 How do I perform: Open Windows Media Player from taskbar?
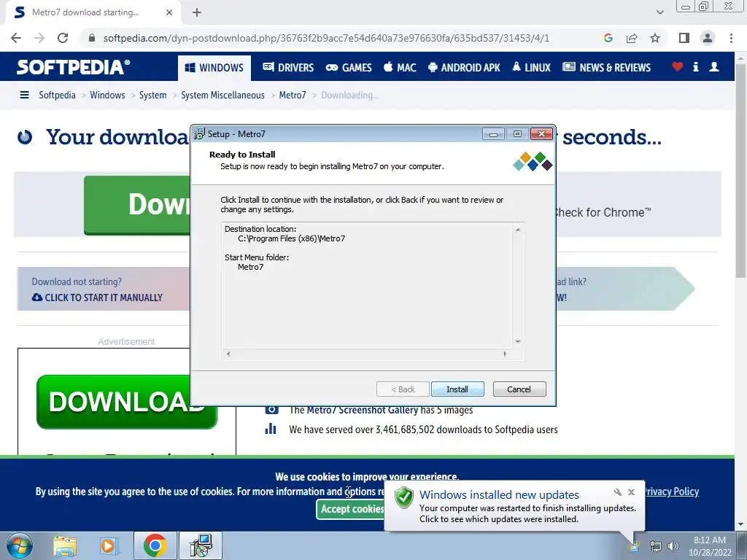[x=109, y=545]
